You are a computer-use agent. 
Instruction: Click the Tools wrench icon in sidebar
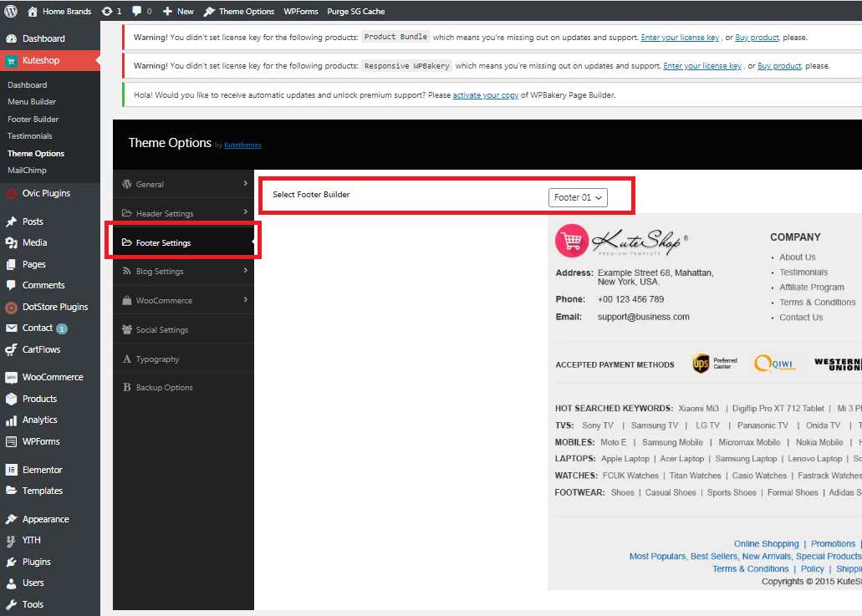[x=11, y=604]
